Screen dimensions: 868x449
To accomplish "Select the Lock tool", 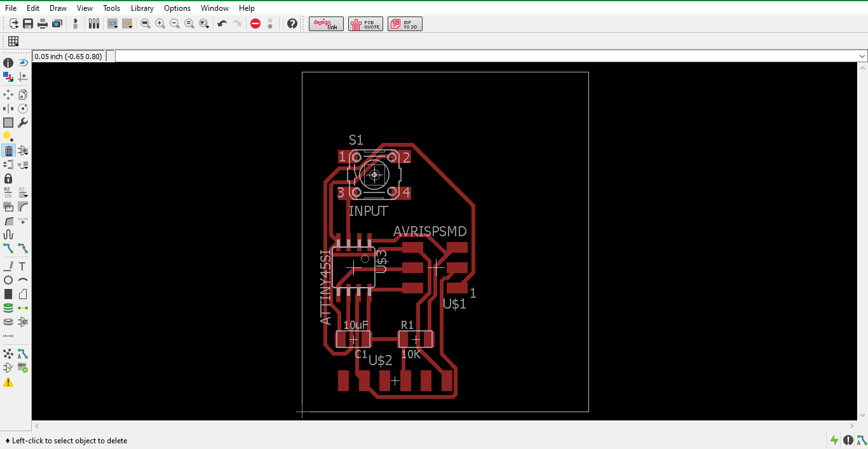I will coord(8,178).
